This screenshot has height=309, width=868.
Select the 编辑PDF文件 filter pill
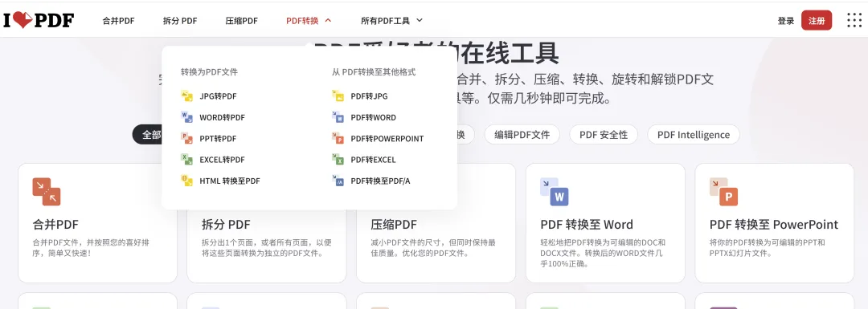click(x=522, y=134)
